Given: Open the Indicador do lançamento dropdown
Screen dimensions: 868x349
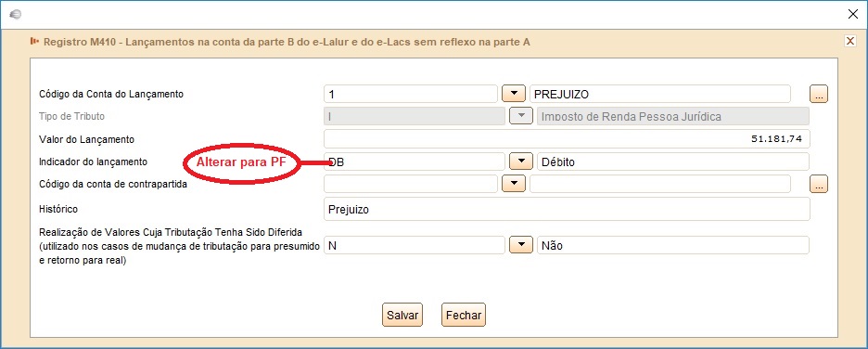Looking at the screenshot, I should (520, 162).
